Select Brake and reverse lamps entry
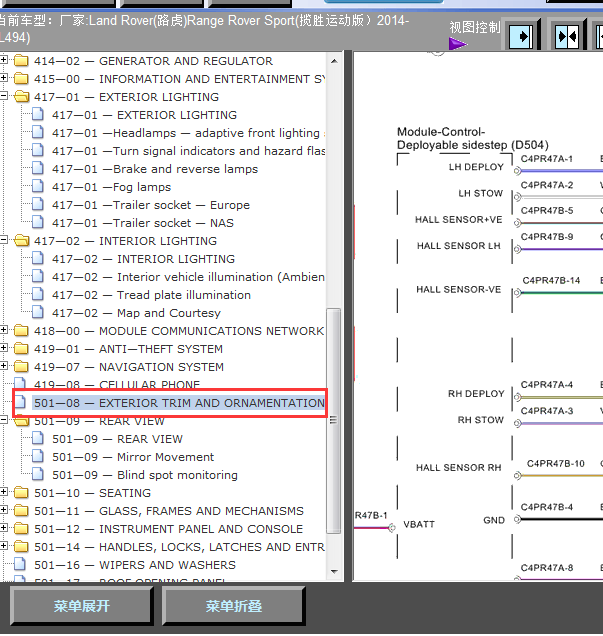 155,169
